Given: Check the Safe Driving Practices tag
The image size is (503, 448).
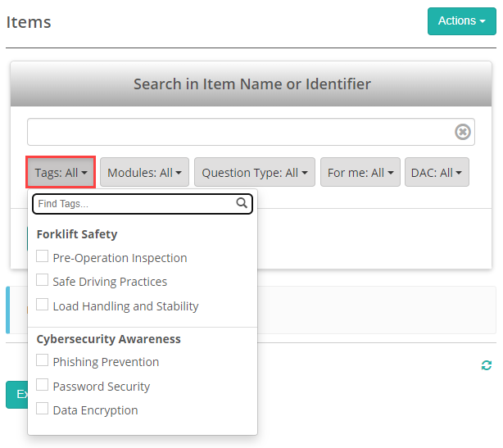Looking at the screenshot, I should [x=43, y=281].
